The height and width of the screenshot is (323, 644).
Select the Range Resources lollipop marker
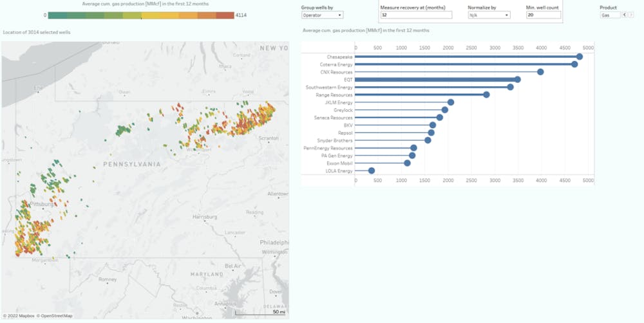486,95
